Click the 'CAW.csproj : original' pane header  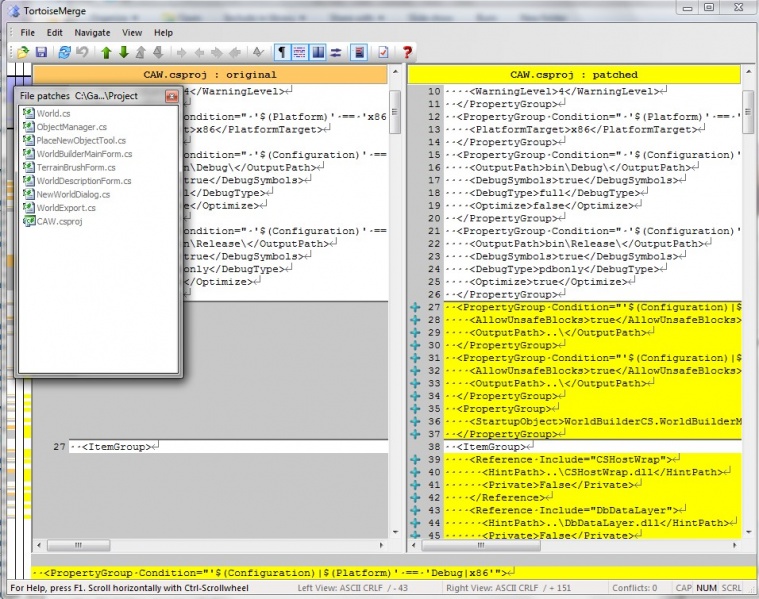tap(210, 75)
